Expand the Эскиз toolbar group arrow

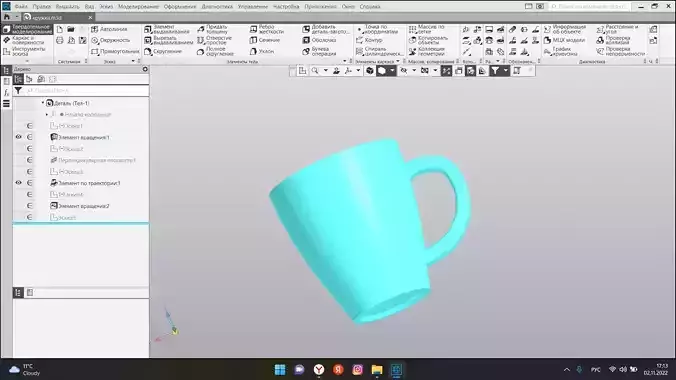point(133,61)
